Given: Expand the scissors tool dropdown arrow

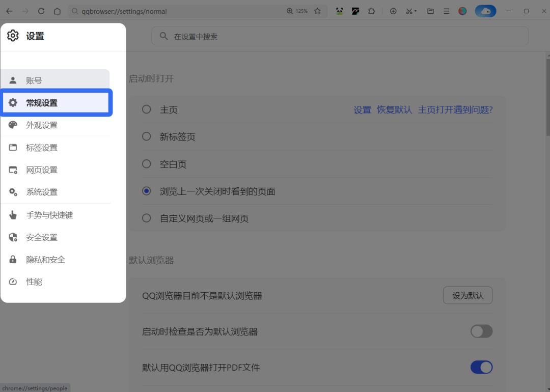Looking at the screenshot, I should click(x=416, y=11).
